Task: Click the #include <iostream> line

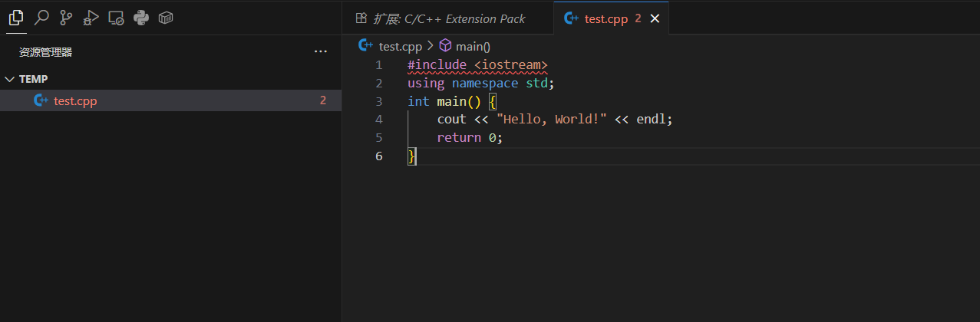Action: click(x=477, y=64)
